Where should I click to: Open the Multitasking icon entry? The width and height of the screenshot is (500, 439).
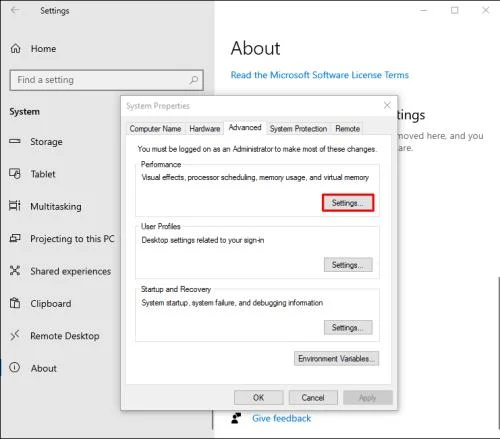[15, 206]
